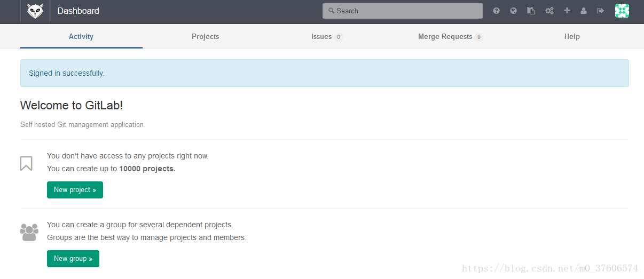Go to the Help tab
The width and height of the screenshot is (644, 279).
572,37
